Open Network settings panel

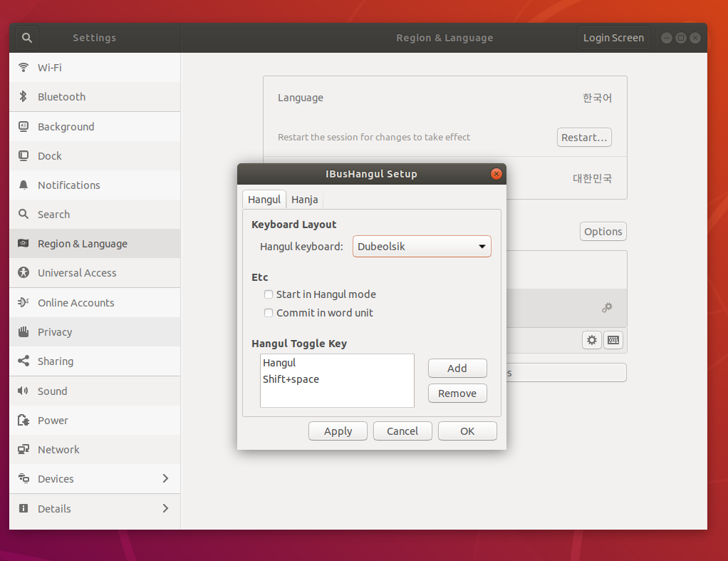95,450
